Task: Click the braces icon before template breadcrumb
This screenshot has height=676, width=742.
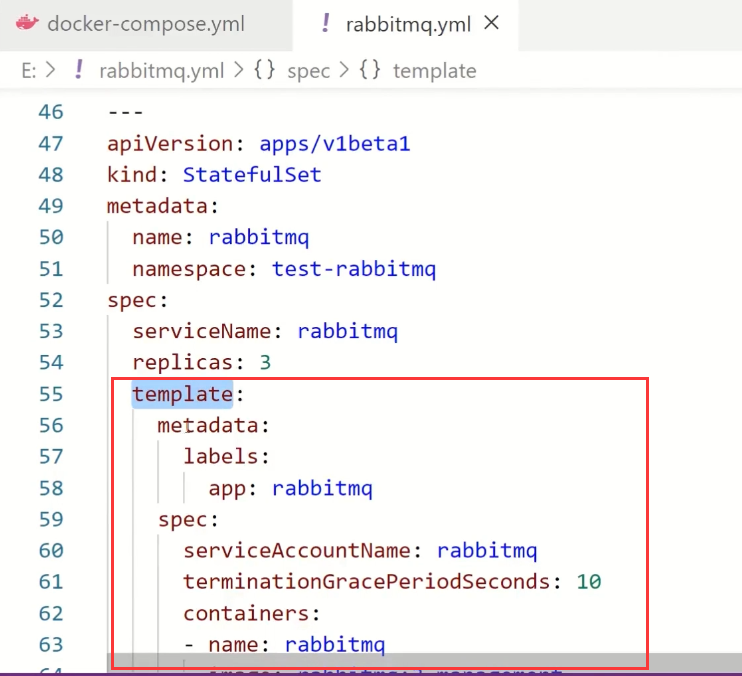Action: pyautogui.click(x=370, y=70)
